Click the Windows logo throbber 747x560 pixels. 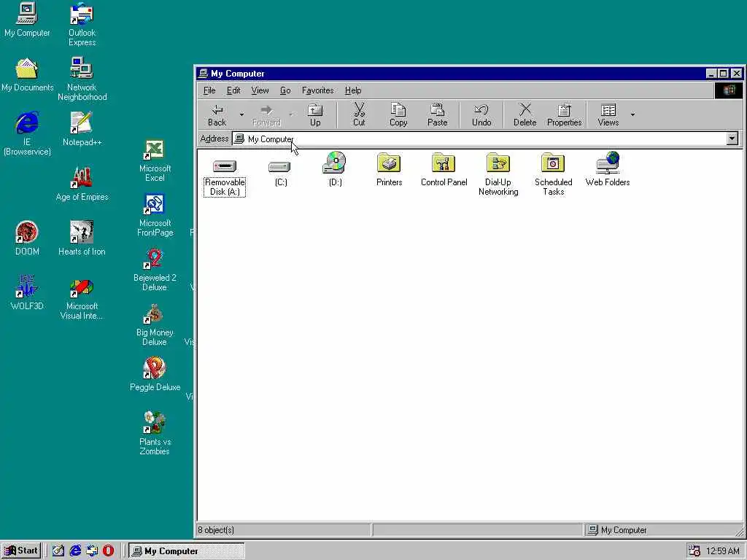point(729,90)
